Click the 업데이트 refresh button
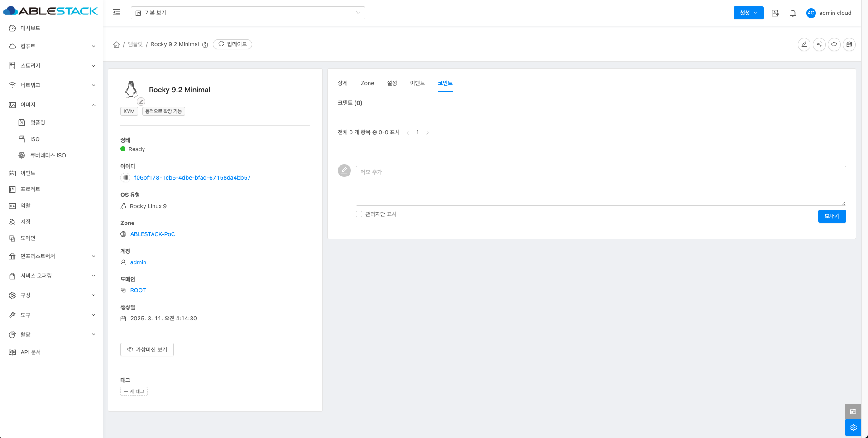This screenshot has height=438, width=868. (x=232, y=44)
